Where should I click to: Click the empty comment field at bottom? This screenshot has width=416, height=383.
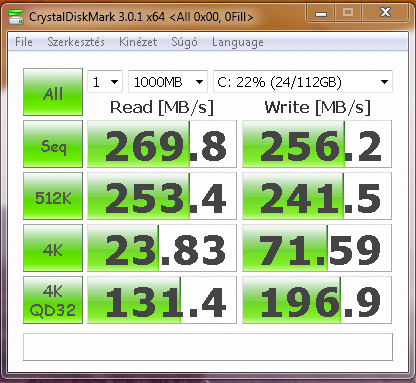click(x=208, y=347)
